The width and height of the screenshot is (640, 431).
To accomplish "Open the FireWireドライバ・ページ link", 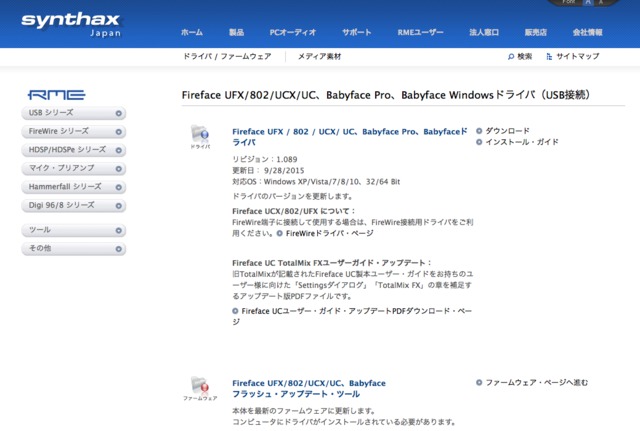I will 329,233.
